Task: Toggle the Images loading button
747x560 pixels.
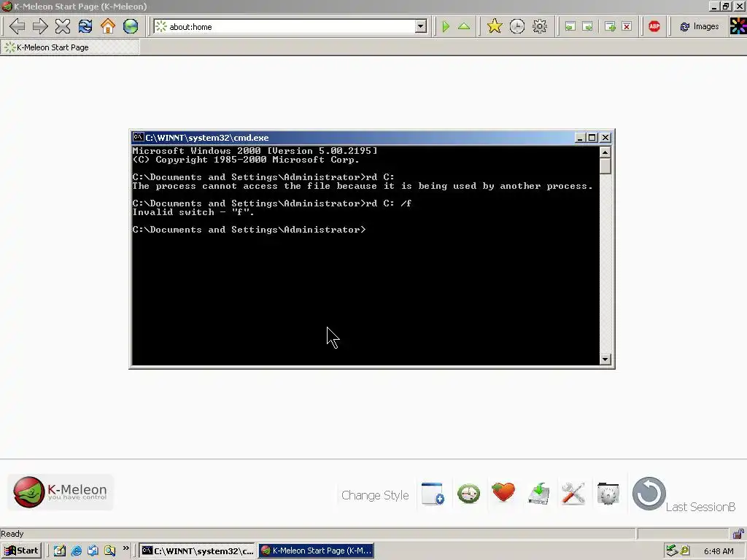Action: [x=699, y=27]
